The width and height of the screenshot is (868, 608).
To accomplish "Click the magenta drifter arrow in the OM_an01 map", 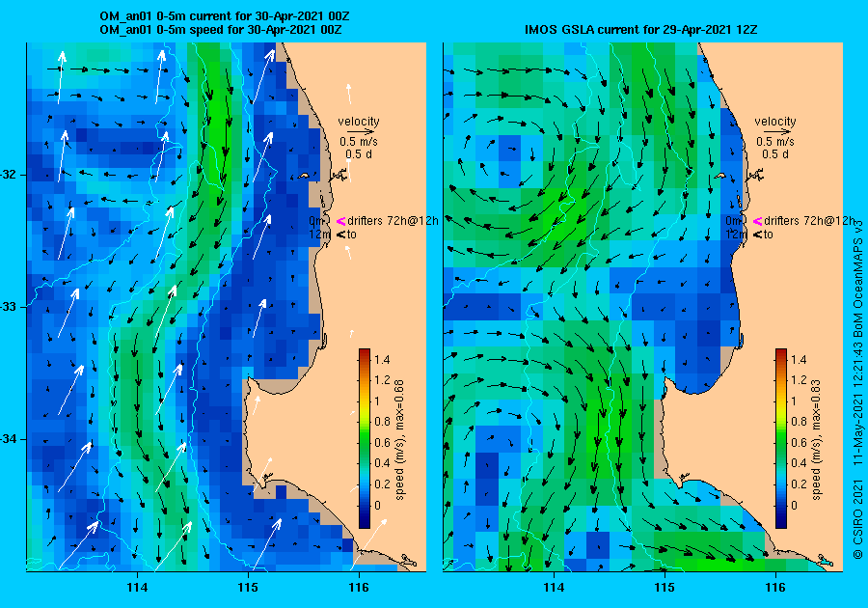I will pos(341,221).
